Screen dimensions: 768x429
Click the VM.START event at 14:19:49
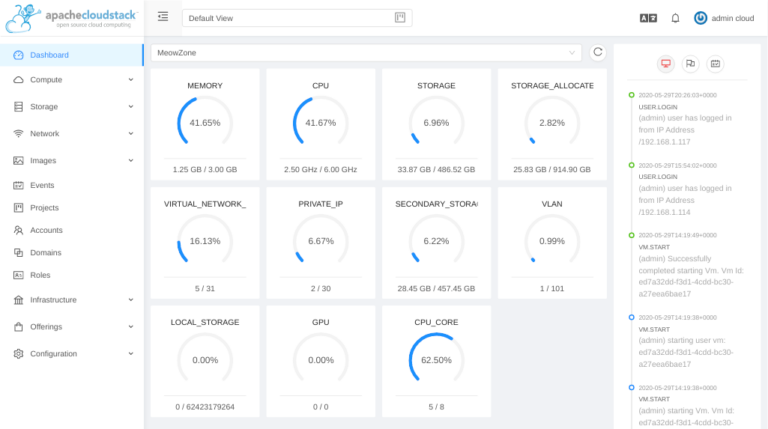click(x=687, y=264)
